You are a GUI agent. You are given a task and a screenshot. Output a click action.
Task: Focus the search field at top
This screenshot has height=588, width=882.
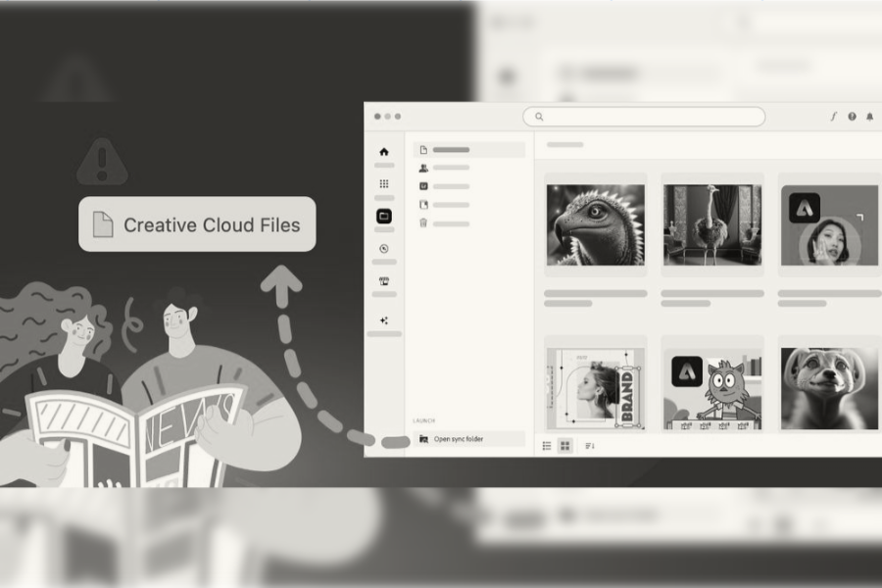[x=644, y=117]
